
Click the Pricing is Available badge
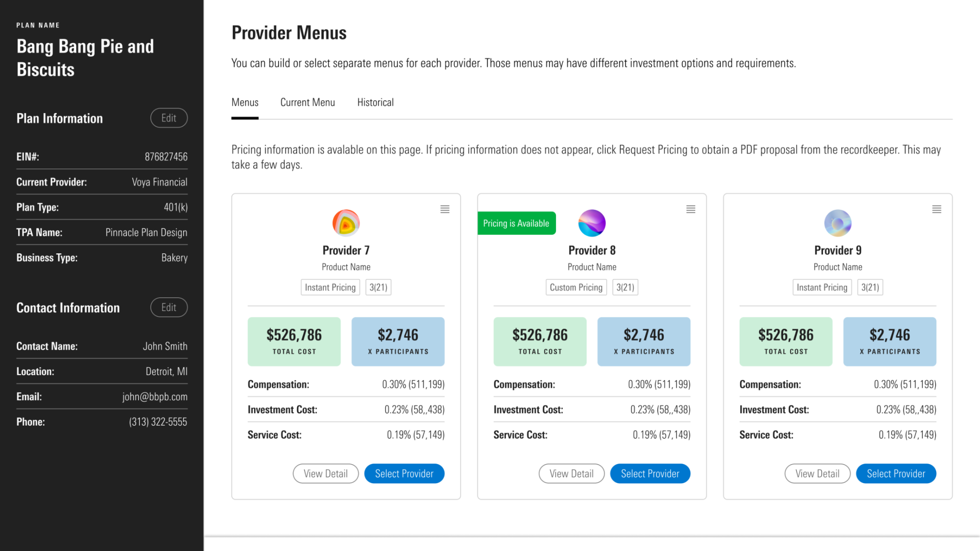[516, 223]
